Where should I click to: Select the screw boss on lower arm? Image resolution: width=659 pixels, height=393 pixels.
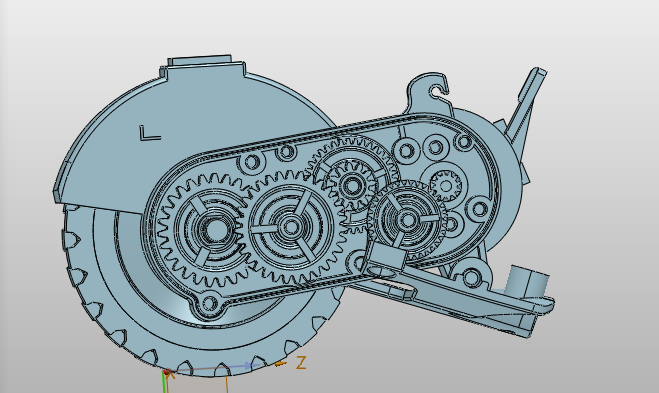pyautogui.click(x=472, y=277)
